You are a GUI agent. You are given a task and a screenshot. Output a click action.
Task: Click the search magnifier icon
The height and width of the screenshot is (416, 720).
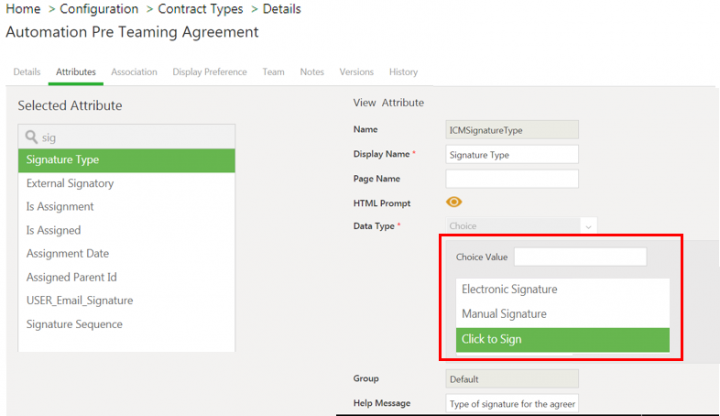pyautogui.click(x=32, y=137)
